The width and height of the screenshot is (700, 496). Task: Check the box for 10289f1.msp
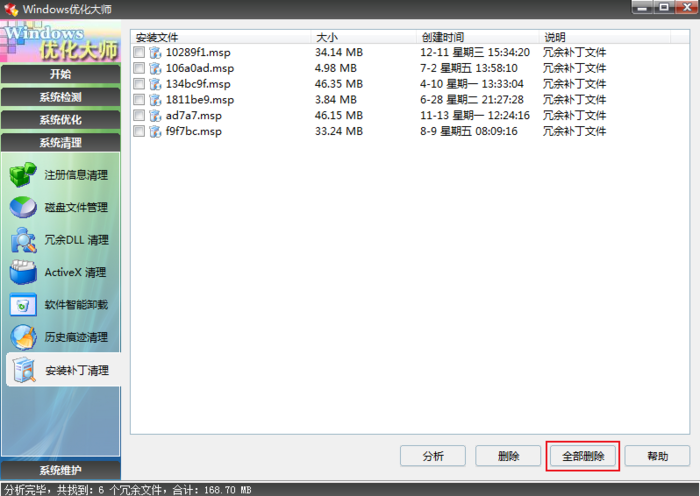[x=139, y=52]
